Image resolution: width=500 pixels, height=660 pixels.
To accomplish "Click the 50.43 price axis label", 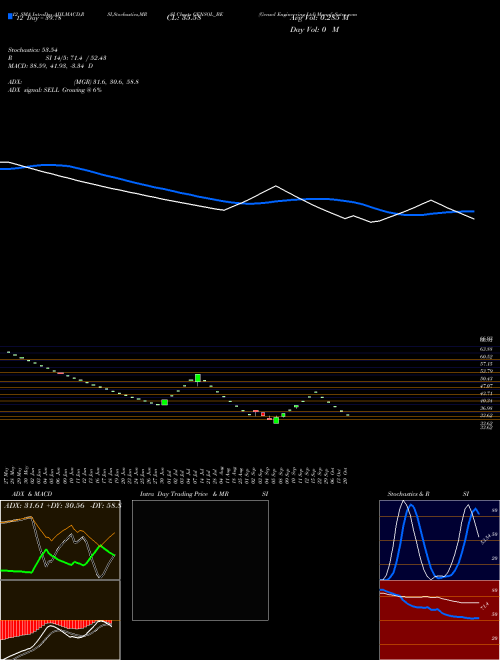I will 486,378.
